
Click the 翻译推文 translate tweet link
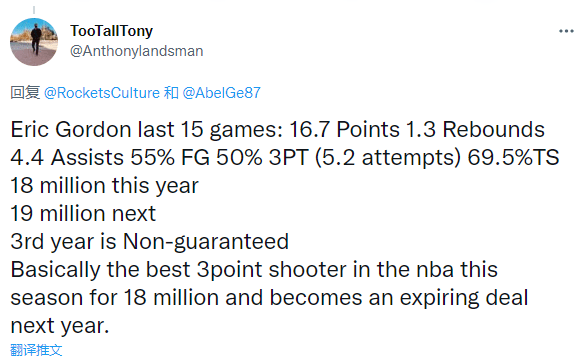click(x=36, y=350)
